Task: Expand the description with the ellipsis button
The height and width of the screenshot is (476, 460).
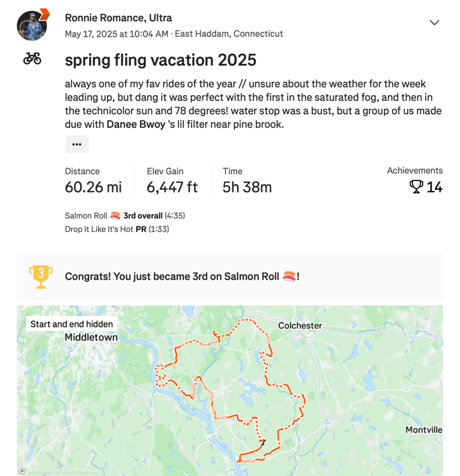Action: click(x=77, y=144)
